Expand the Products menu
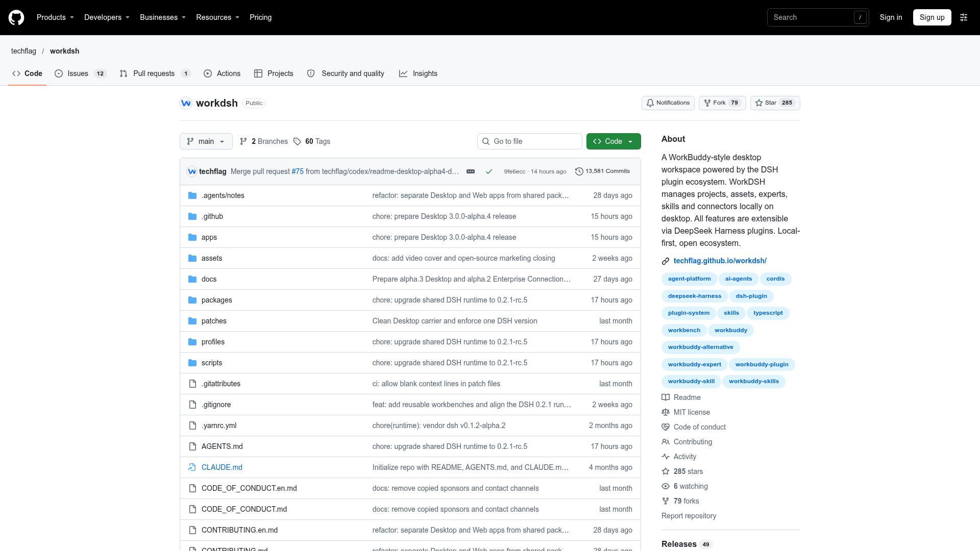 pos(55,17)
